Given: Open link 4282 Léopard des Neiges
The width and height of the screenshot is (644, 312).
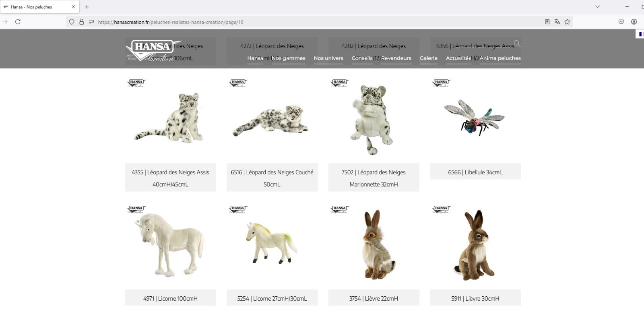Looking at the screenshot, I should coord(374,46).
